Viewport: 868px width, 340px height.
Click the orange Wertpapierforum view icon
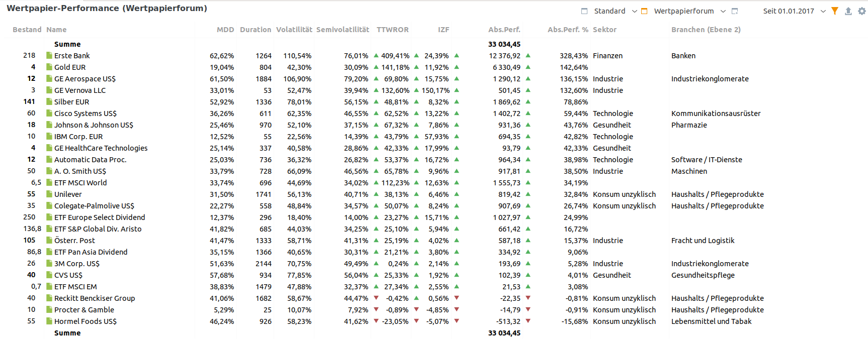click(x=644, y=11)
